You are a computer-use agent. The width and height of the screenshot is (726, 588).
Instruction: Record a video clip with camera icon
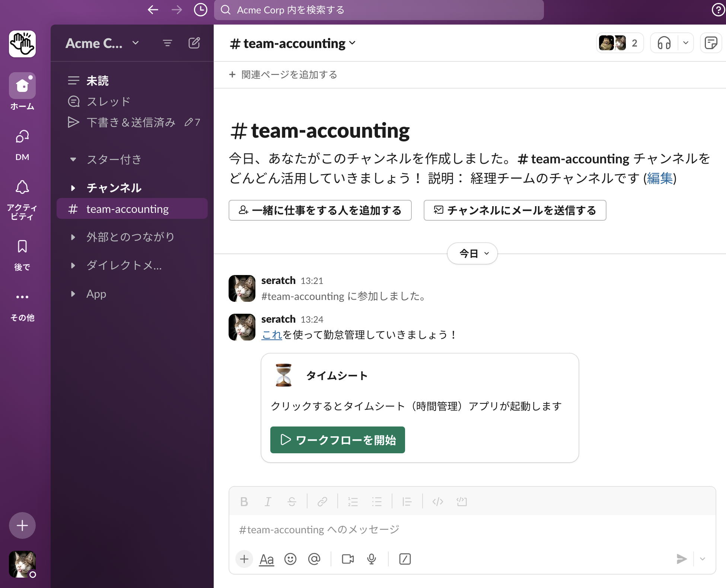[347, 559]
